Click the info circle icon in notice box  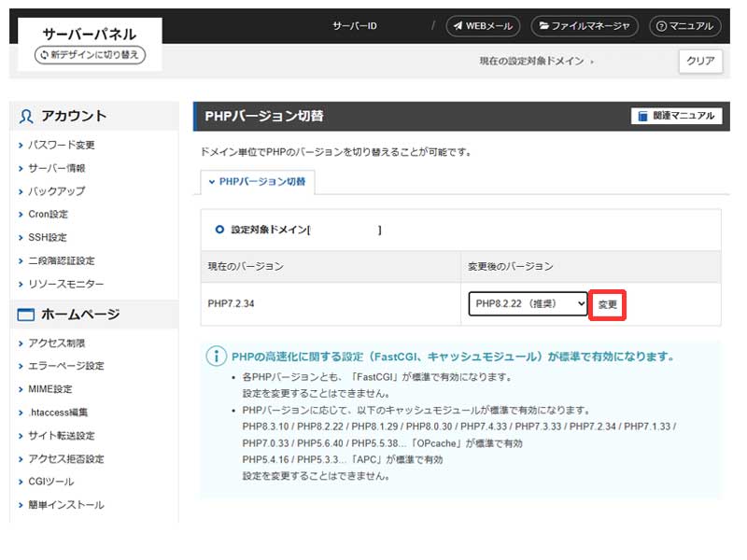pyautogui.click(x=217, y=357)
